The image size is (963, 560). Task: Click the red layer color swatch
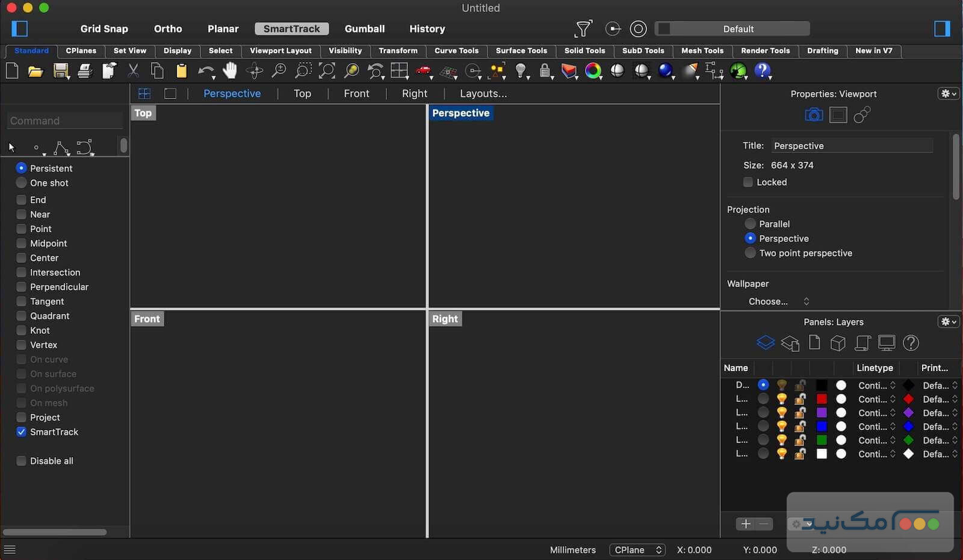click(x=822, y=399)
